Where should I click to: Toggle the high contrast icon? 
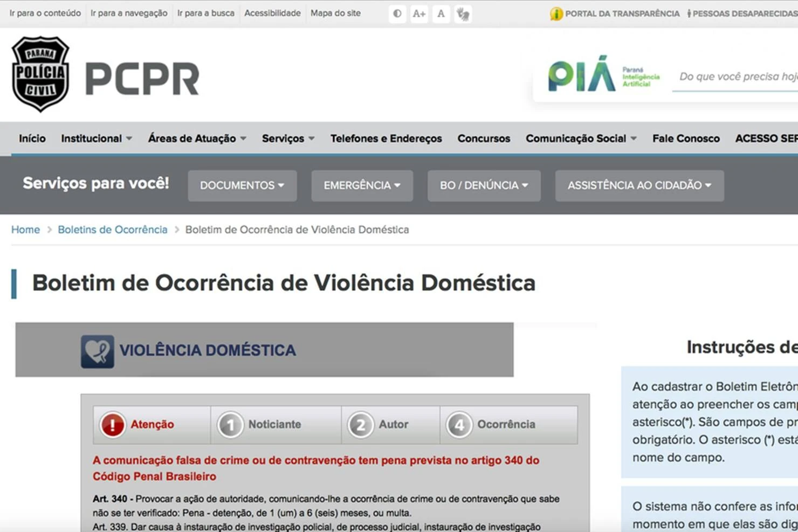[397, 13]
